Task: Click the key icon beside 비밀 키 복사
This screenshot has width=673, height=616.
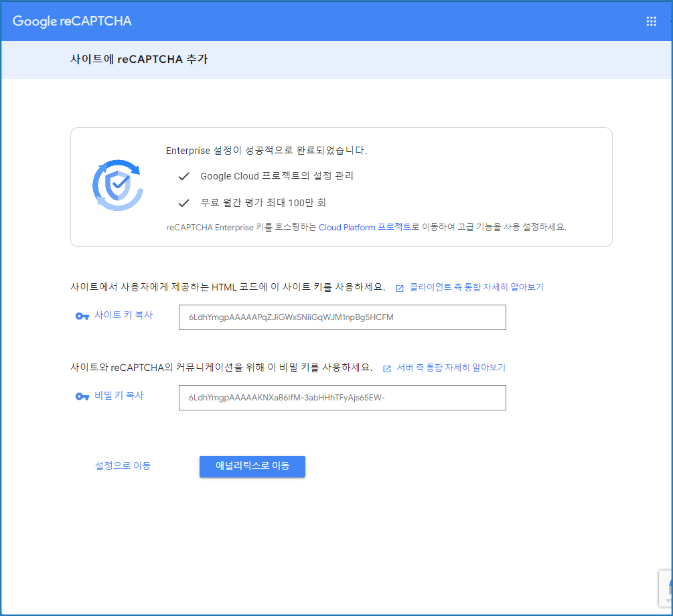Action: (82, 396)
